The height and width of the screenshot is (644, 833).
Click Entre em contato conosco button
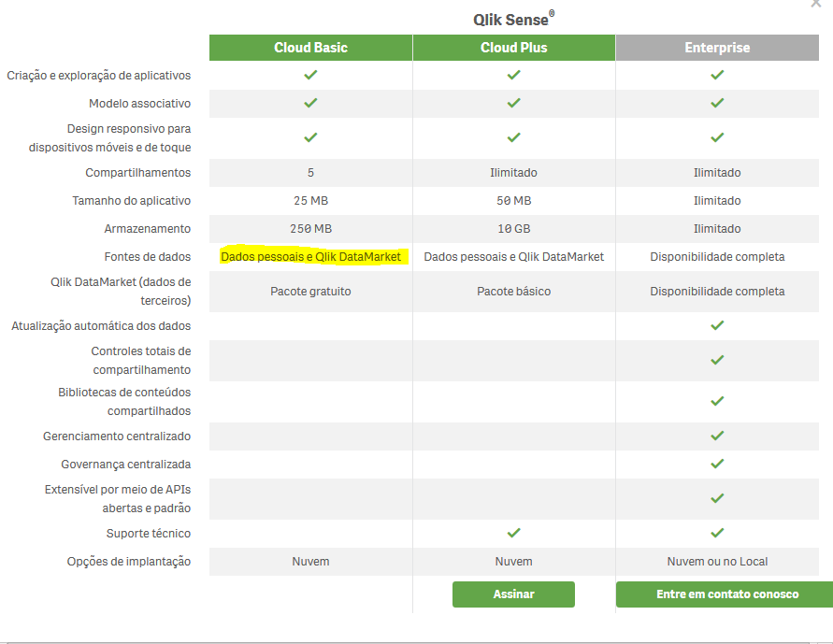click(725, 594)
